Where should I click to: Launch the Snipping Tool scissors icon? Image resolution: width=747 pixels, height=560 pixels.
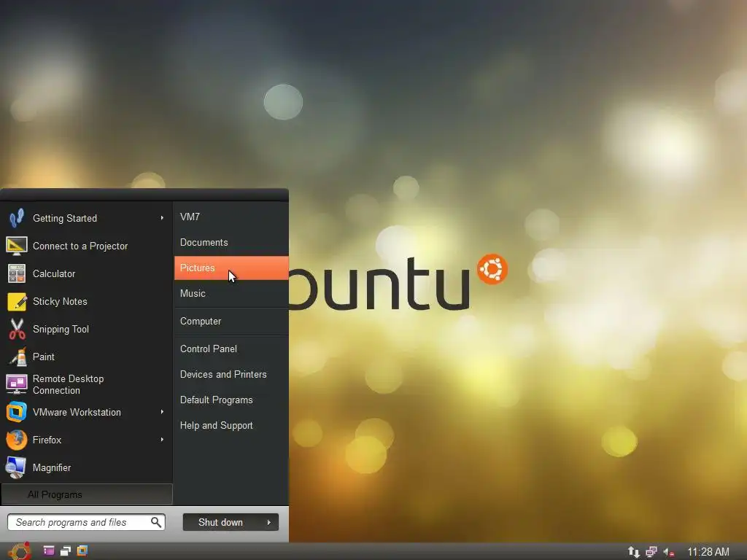(17, 329)
